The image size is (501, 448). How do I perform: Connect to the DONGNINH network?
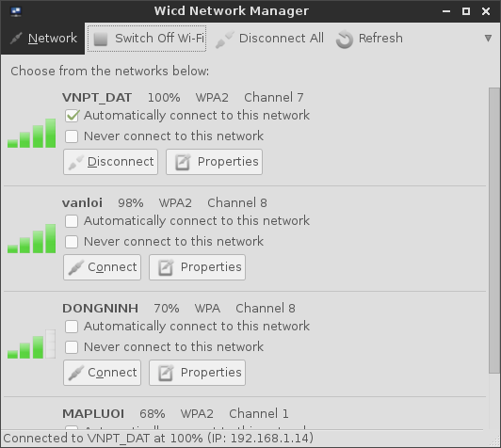[x=103, y=373]
